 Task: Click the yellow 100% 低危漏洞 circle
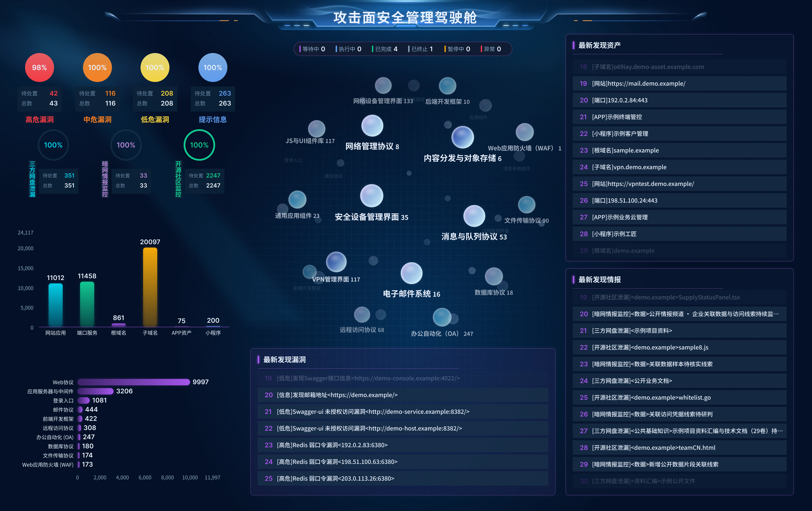click(155, 67)
